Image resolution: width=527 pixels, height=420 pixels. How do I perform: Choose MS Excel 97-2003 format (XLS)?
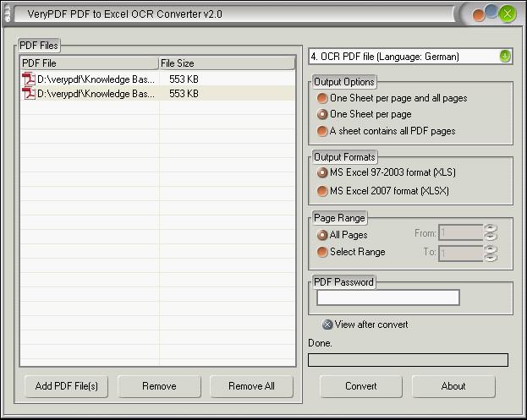coord(387,172)
